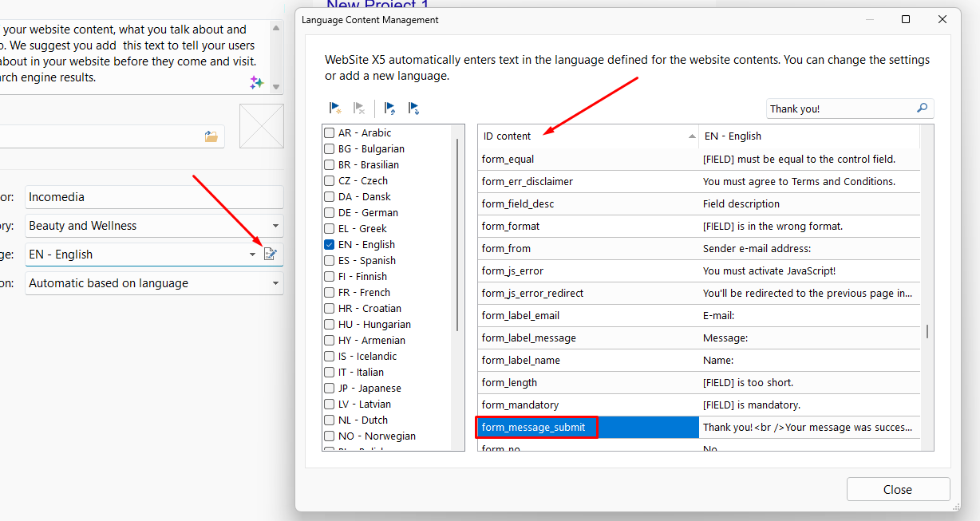Click the Close button in Language Content Management
Image resolution: width=980 pixels, height=521 pixels.
tap(898, 490)
